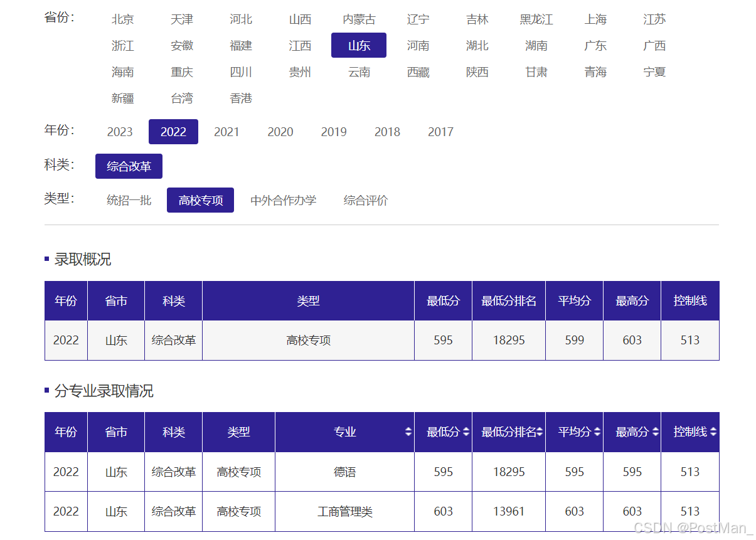Pick 吉林 from province list
756x540 pixels.
[477, 19]
